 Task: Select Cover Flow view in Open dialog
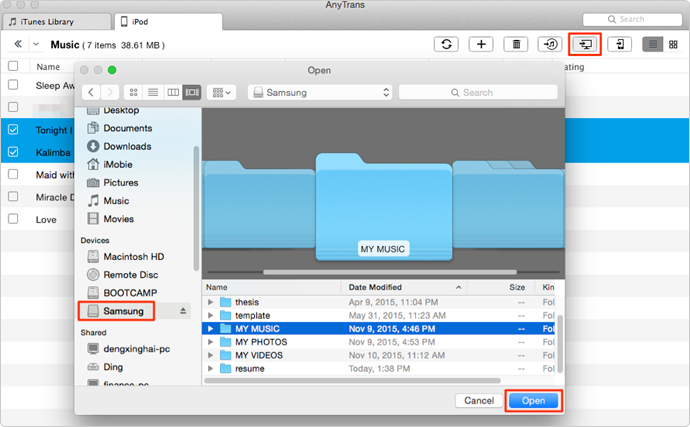[x=192, y=92]
